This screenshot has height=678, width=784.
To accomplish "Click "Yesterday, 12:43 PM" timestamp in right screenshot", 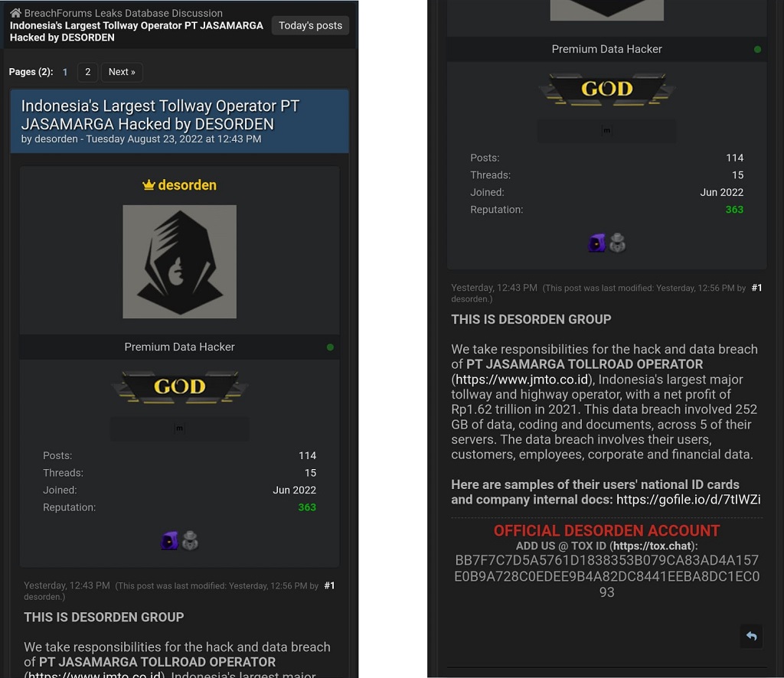I will tap(495, 288).
